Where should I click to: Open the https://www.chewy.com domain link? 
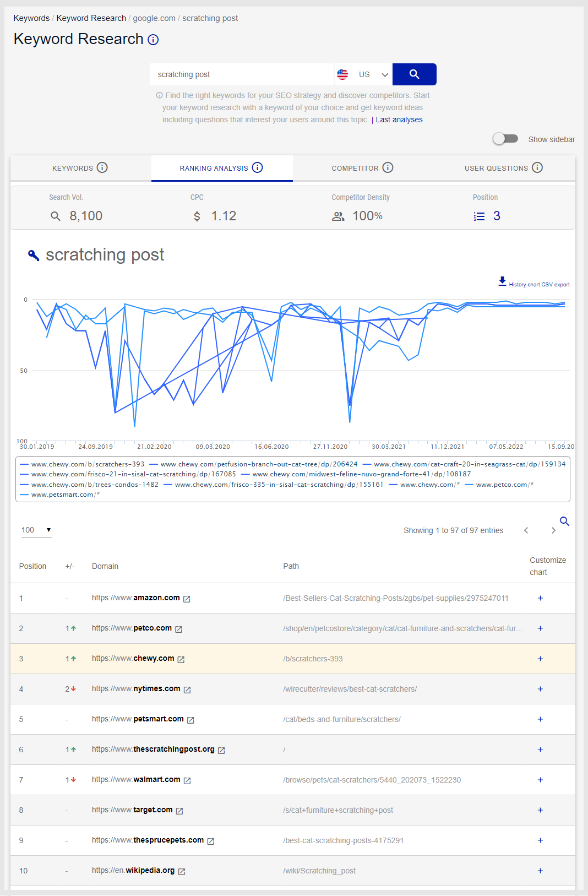point(133,658)
